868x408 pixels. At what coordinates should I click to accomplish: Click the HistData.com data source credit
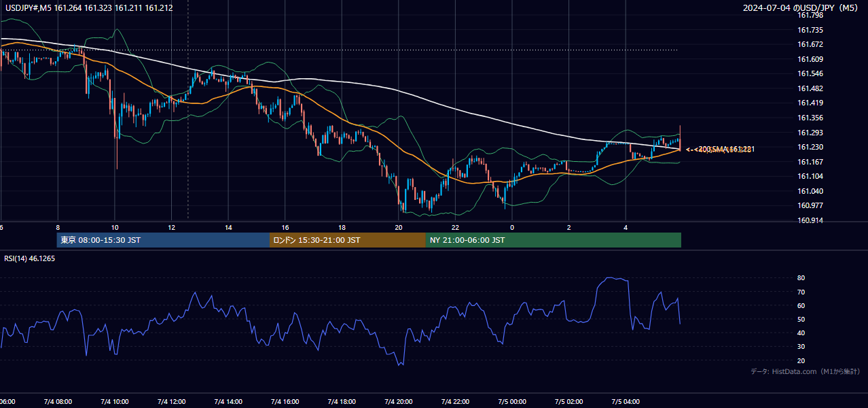(x=805, y=371)
